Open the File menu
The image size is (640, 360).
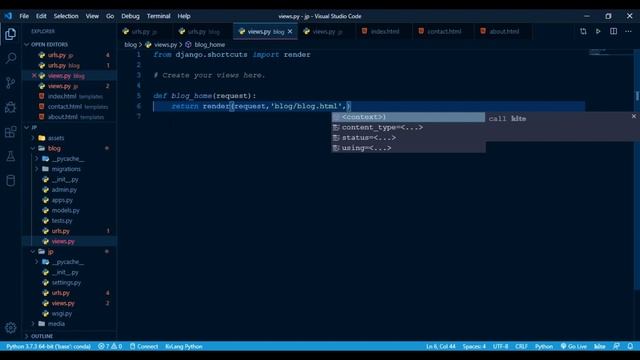click(x=24, y=16)
